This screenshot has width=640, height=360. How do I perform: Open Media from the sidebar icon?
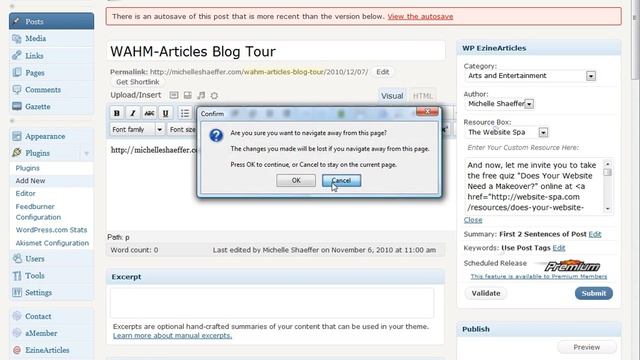point(17,39)
